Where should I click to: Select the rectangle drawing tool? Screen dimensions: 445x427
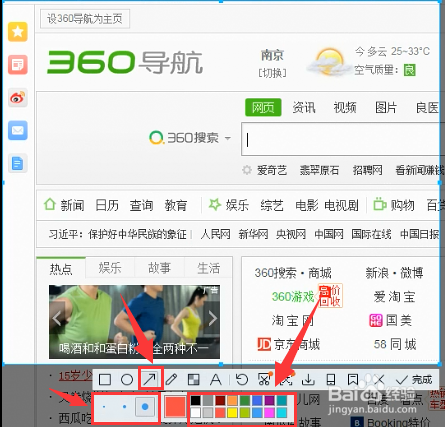point(105,379)
